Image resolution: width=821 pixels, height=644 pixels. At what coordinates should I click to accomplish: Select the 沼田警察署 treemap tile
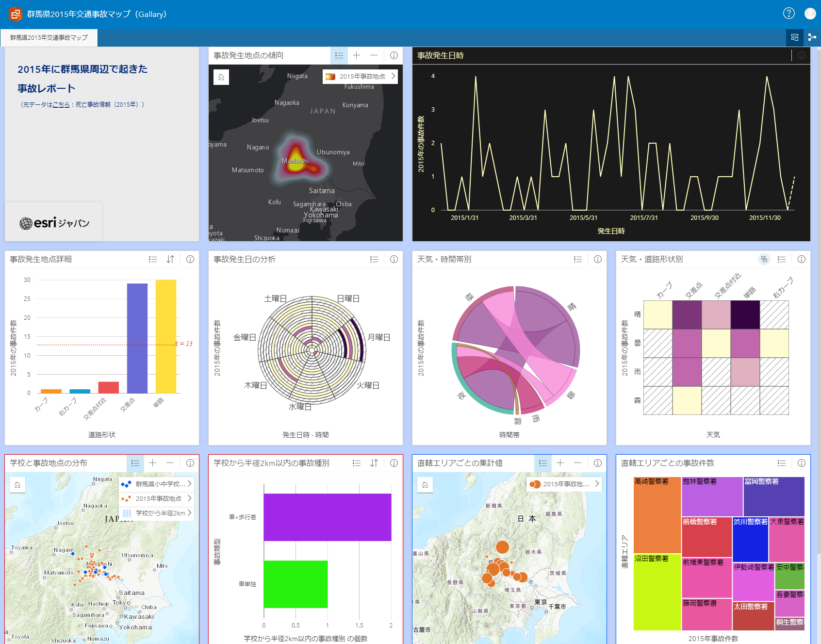[657, 592]
